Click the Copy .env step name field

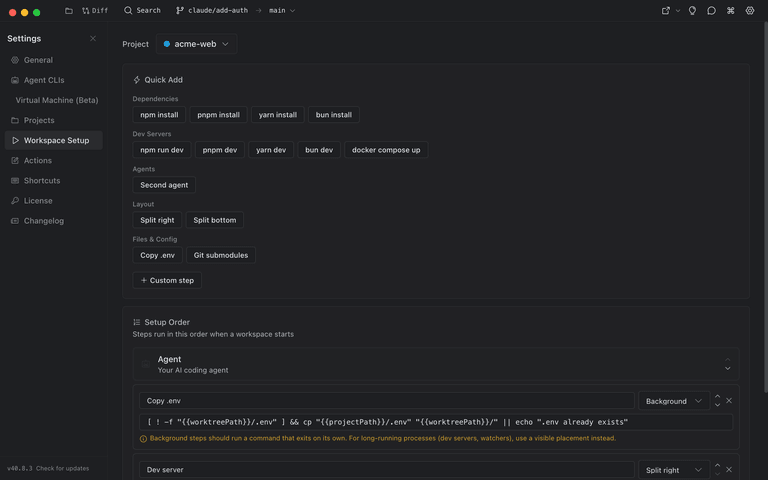386,401
